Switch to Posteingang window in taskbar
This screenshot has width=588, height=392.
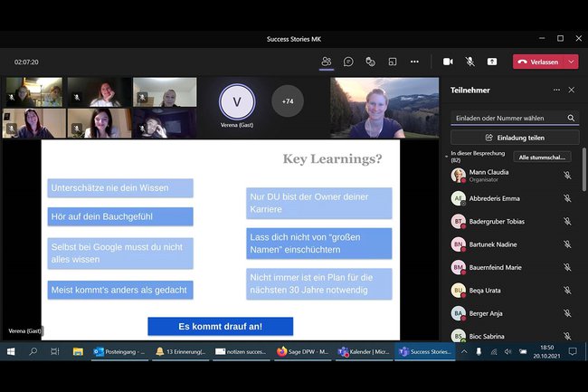pyautogui.click(x=119, y=351)
